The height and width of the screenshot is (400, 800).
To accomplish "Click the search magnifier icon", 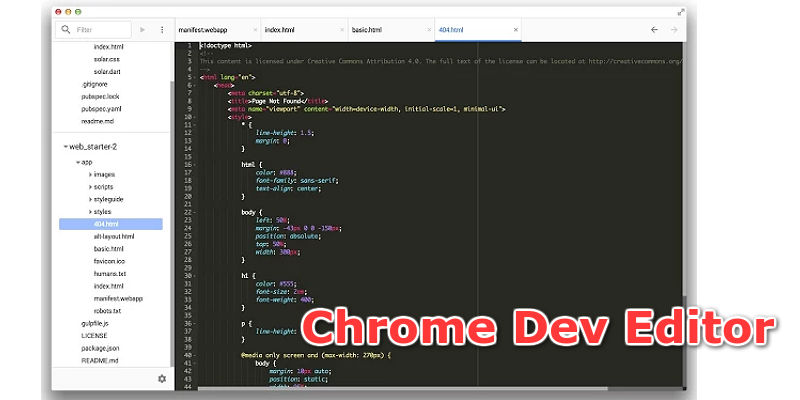I will (66, 30).
